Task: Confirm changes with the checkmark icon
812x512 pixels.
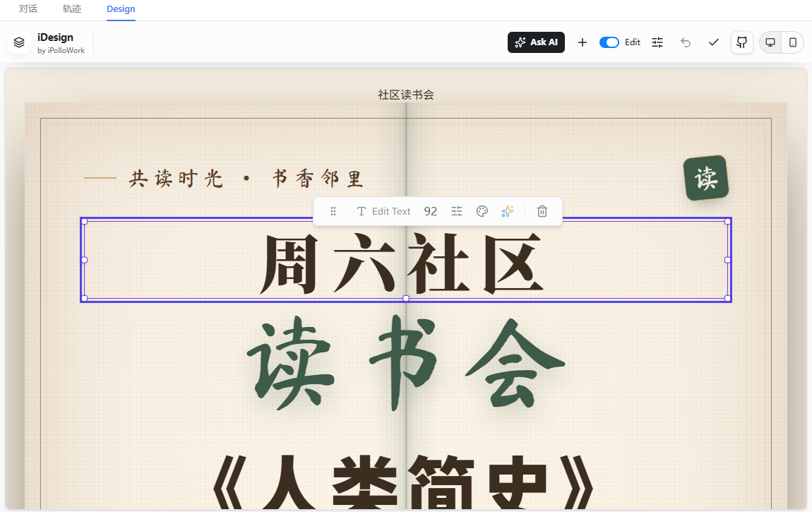Action: click(714, 42)
